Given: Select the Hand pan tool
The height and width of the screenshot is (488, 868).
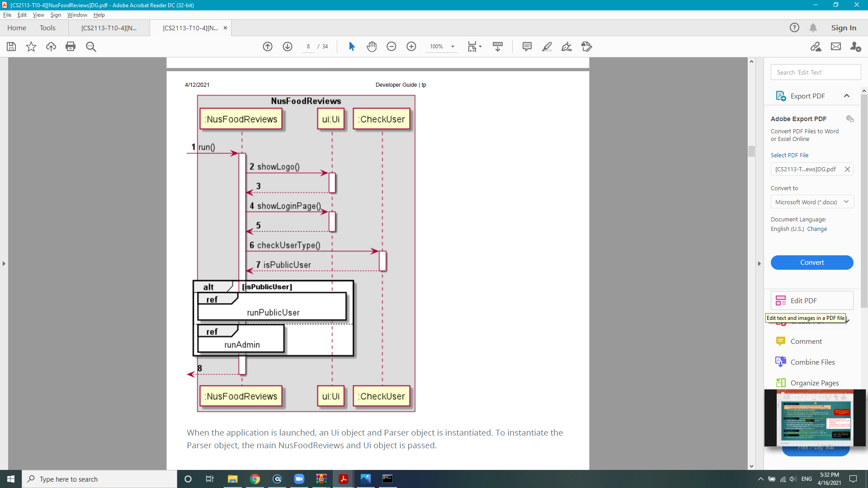Looking at the screenshot, I should (x=372, y=47).
